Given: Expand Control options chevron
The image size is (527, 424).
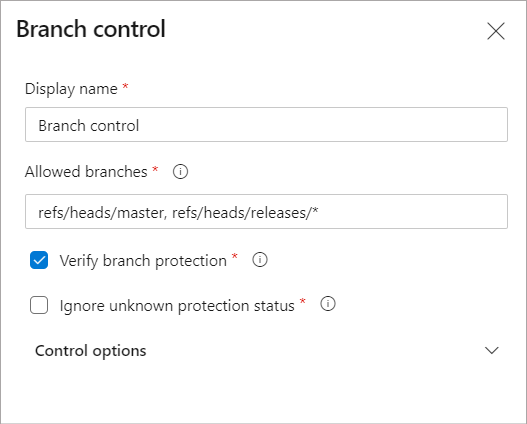Looking at the screenshot, I should click(x=492, y=350).
